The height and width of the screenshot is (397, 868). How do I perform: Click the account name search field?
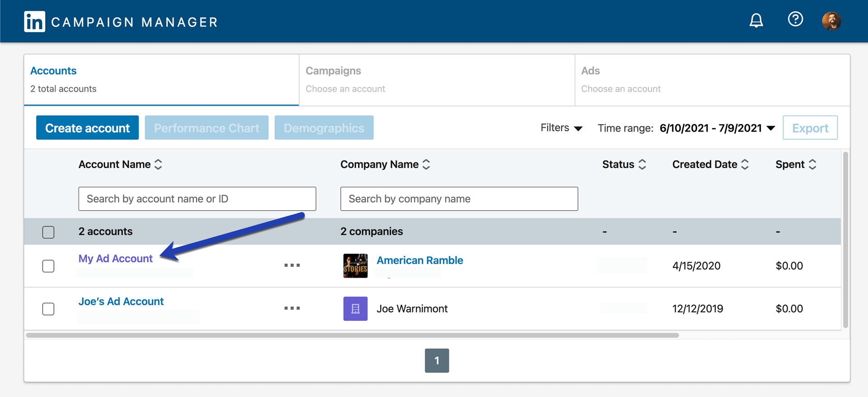197,199
